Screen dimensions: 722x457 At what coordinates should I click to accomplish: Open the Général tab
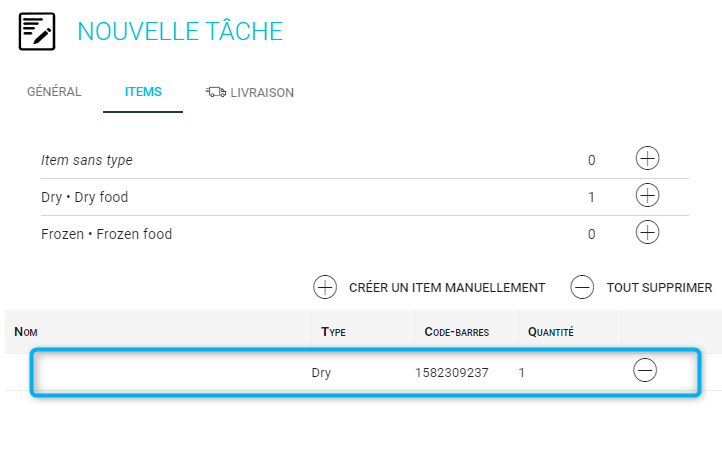[54, 92]
